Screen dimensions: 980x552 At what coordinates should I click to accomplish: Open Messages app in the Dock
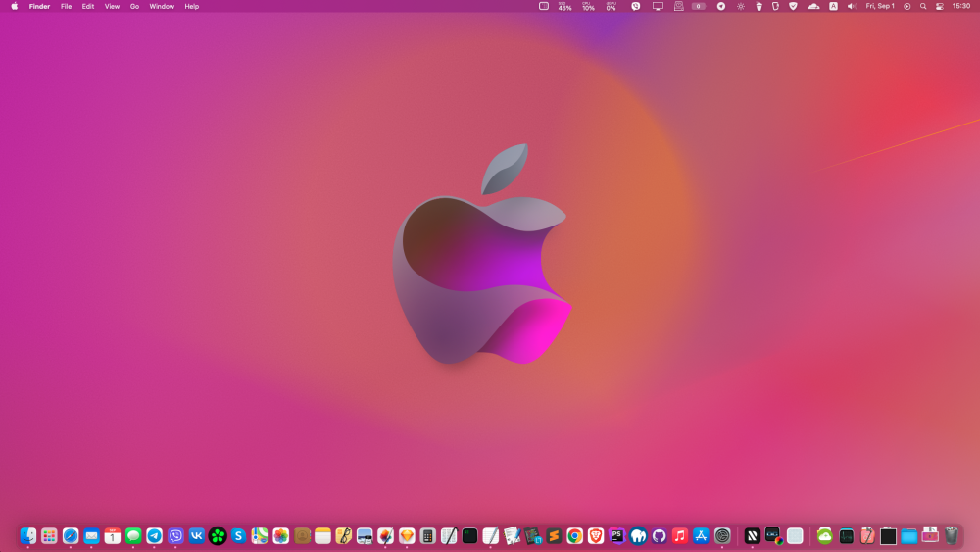click(133, 535)
